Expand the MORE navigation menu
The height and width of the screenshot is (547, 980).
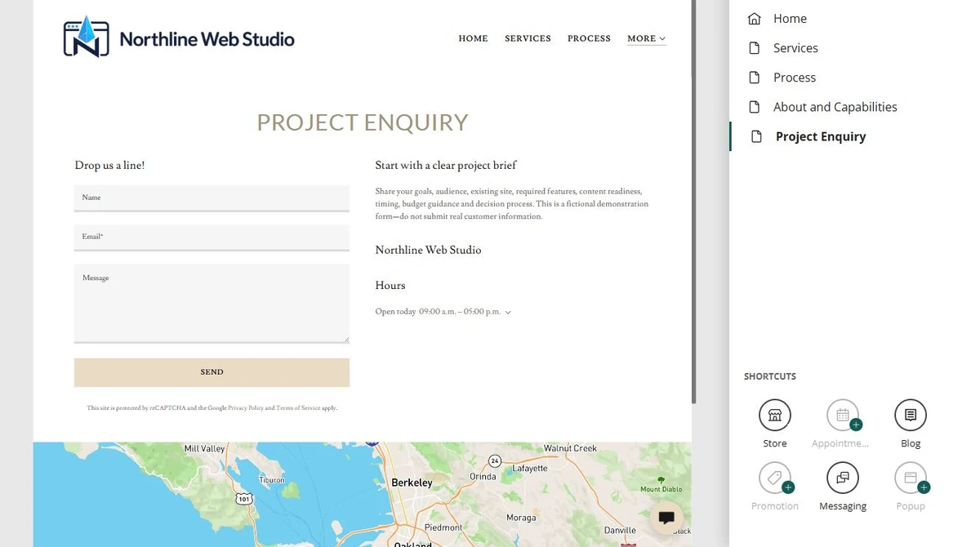(646, 38)
